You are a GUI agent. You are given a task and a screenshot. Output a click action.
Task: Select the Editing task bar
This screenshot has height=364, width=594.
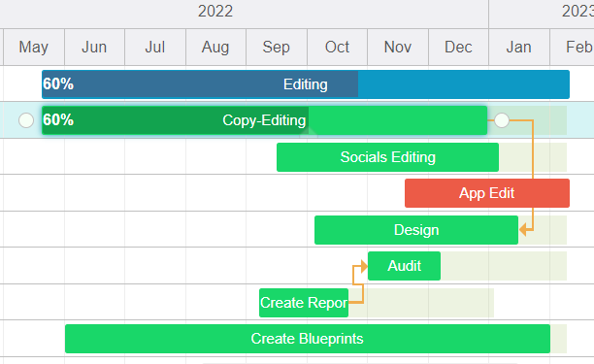click(x=306, y=84)
